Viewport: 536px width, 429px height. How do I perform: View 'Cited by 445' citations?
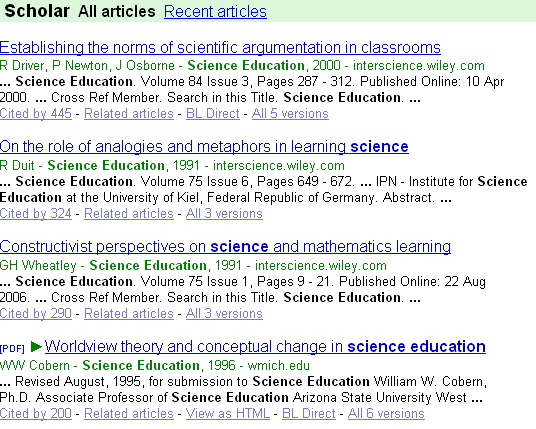pyautogui.click(x=36, y=113)
